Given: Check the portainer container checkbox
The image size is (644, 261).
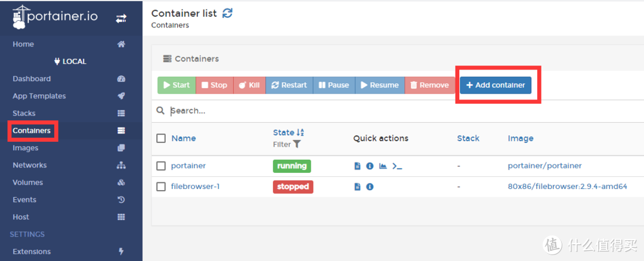Looking at the screenshot, I should pos(161,166).
